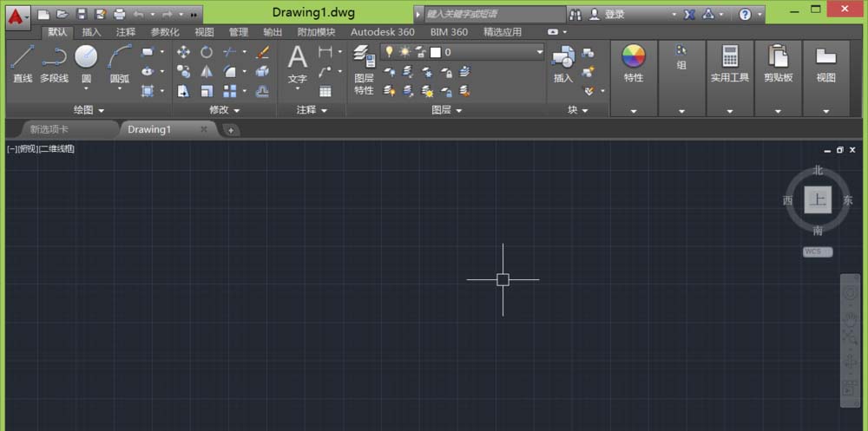Image resolution: width=868 pixels, height=431 pixels.
Task: Open the WCS coordinate system dropdown
Action: 818,251
